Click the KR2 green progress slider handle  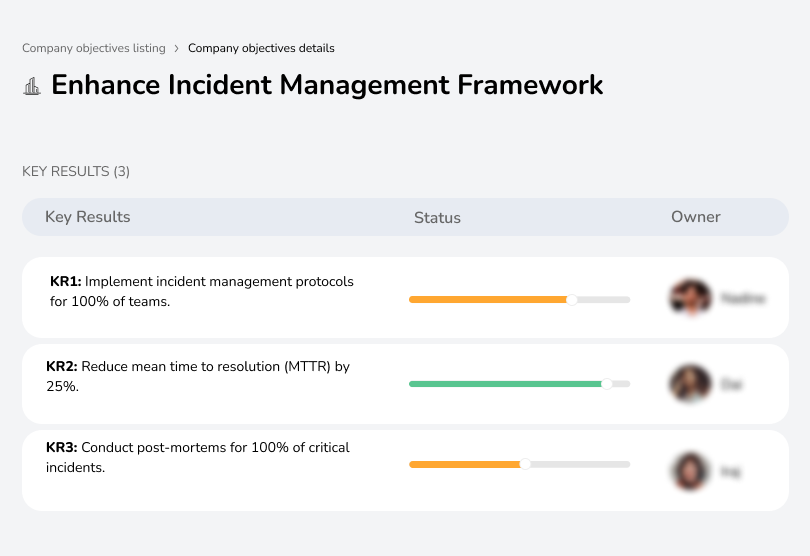point(607,384)
